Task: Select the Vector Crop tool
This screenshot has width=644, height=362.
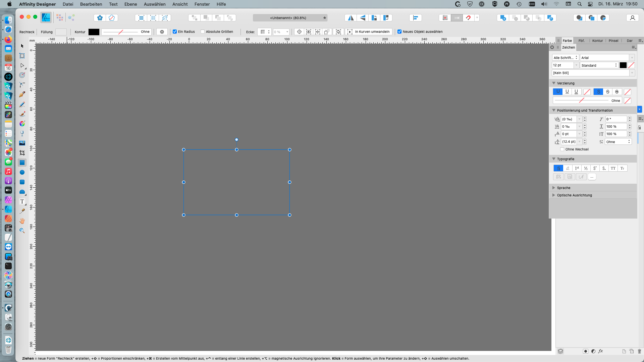Action: point(22,153)
